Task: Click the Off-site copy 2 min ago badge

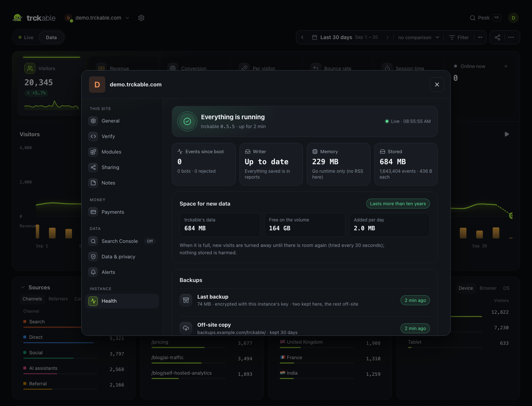Action: 415,328
